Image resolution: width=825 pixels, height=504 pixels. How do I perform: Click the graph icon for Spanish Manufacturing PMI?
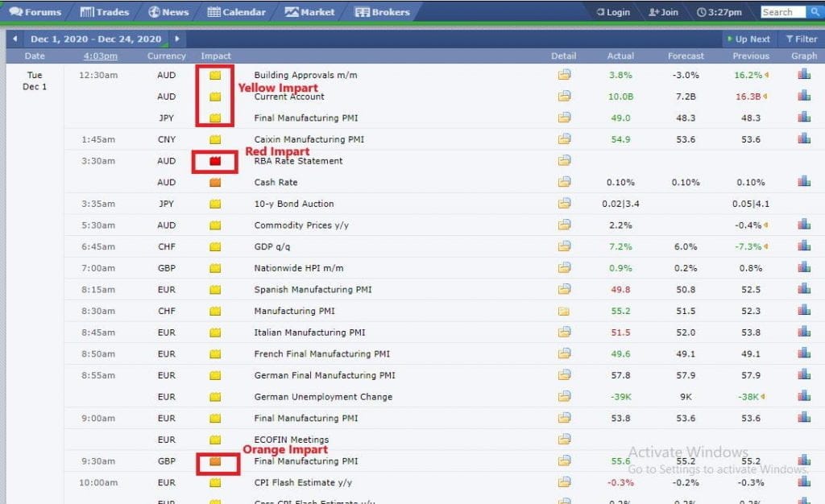(803, 289)
